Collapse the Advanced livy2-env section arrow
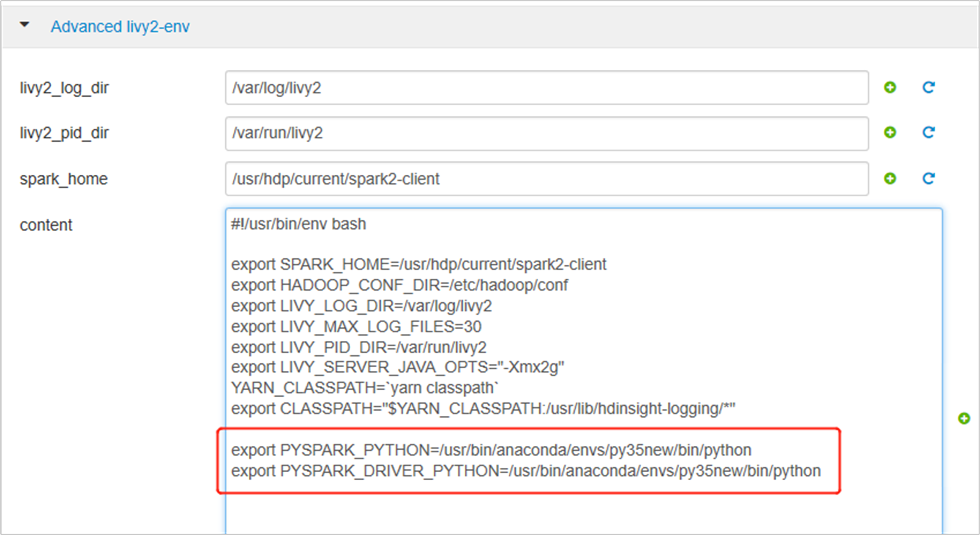 25,25
